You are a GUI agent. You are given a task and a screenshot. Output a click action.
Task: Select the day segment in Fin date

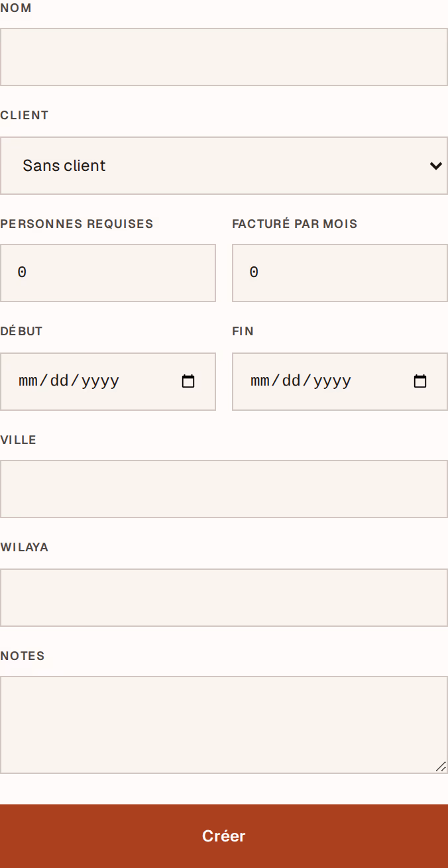pos(293,381)
